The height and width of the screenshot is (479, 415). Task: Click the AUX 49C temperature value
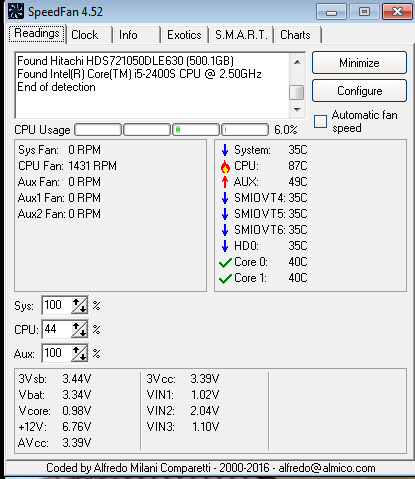pyautogui.click(x=298, y=182)
